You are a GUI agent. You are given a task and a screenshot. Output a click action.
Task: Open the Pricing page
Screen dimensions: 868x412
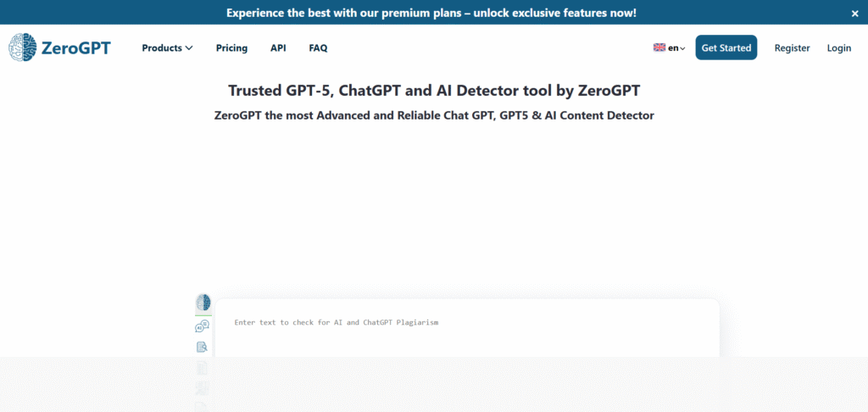click(x=231, y=48)
